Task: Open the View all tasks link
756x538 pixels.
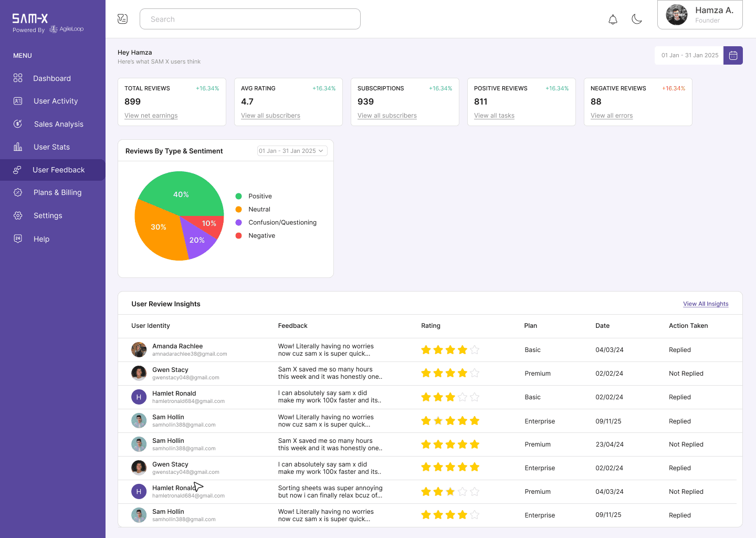Action: (495, 116)
